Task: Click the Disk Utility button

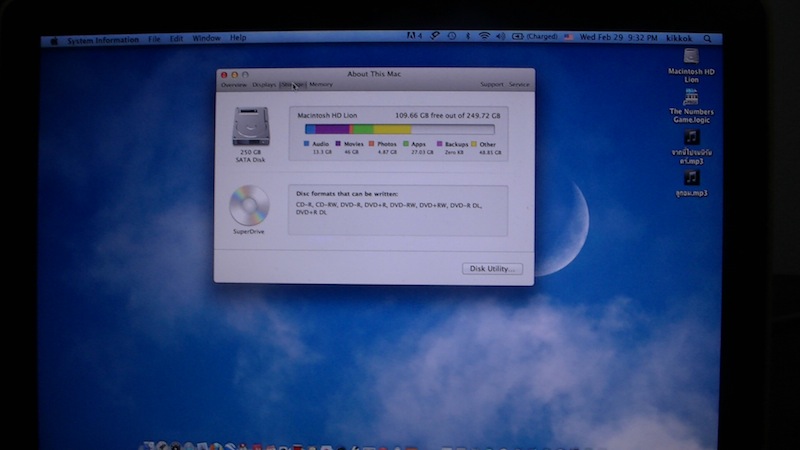Action: click(492, 268)
